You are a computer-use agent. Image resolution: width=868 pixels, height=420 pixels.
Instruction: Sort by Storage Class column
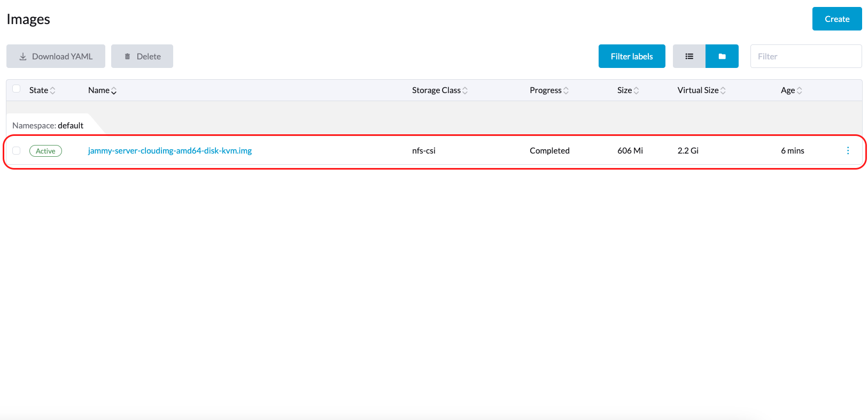[439, 90]
